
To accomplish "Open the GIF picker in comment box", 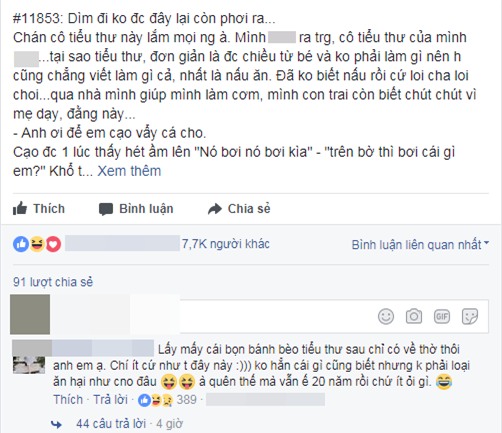I will (x=442, y=316).
